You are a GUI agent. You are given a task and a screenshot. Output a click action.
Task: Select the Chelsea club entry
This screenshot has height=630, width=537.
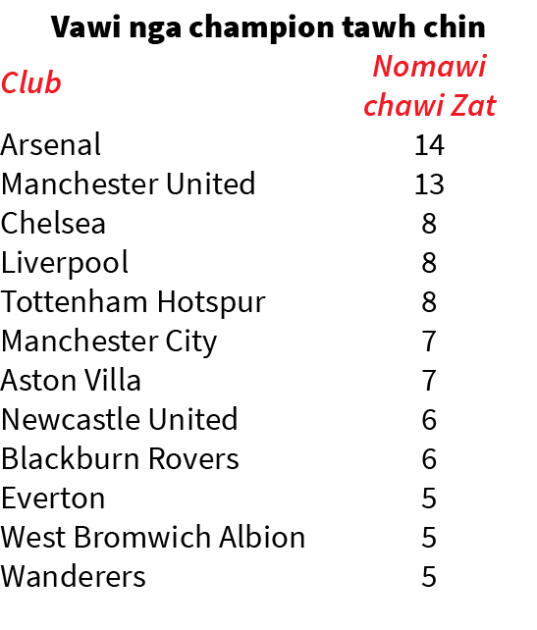53,223
